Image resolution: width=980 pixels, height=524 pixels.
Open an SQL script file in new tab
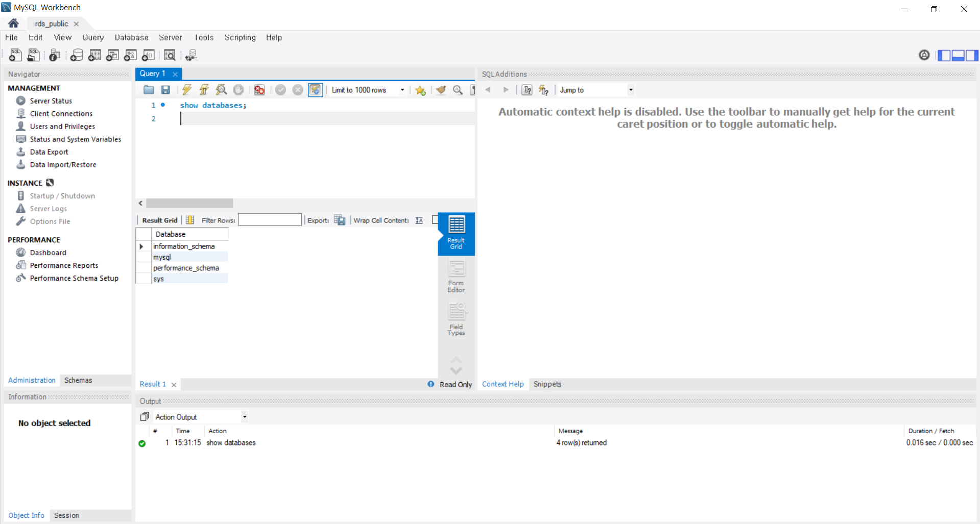[x=33, y=55]
